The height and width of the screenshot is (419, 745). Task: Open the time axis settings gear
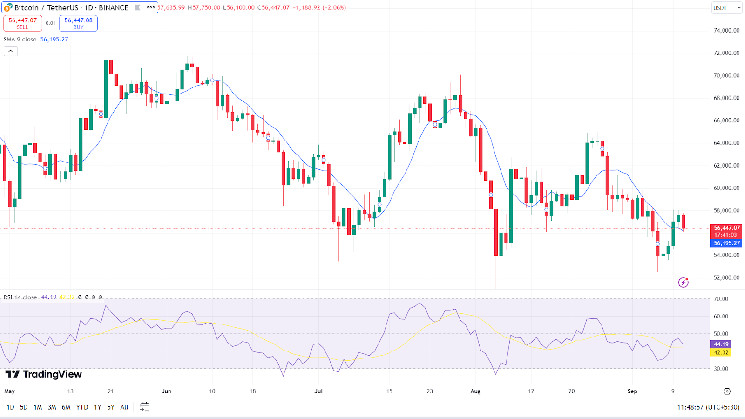pos(727,391)
